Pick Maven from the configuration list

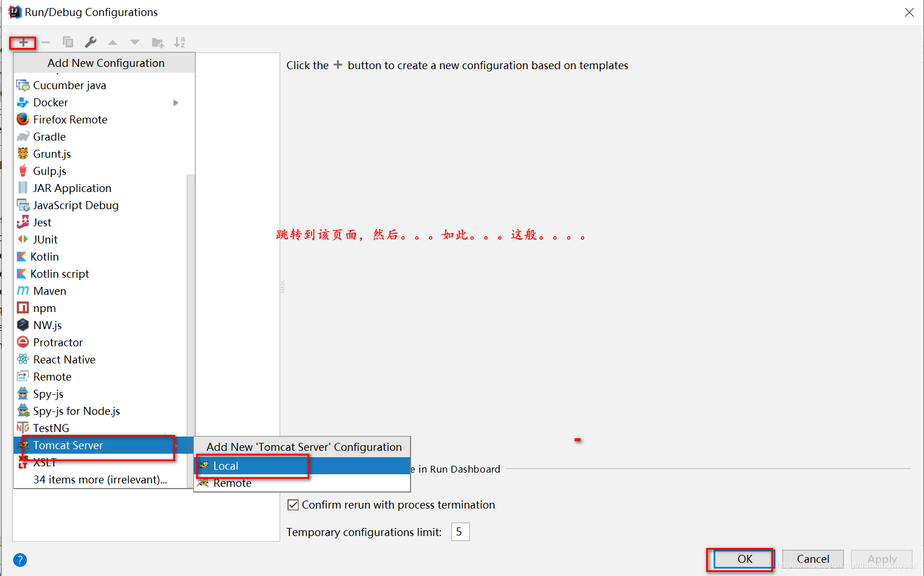click(x=99, y=291)
